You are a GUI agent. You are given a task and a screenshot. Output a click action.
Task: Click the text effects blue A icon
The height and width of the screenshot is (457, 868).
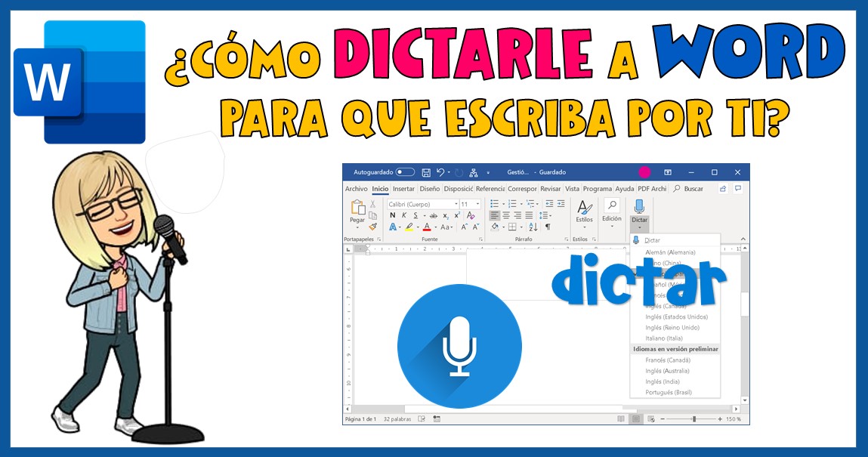393,227
